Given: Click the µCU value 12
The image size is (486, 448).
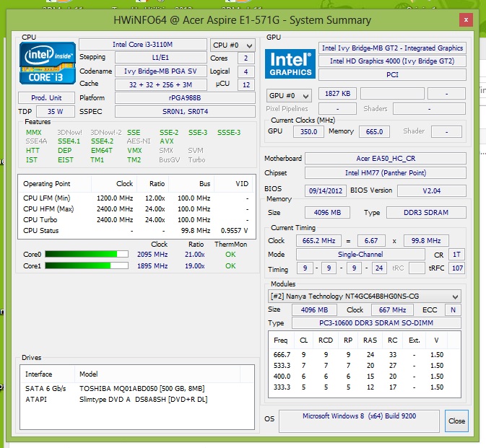Looking at the screenshot, I should (246, 85).
